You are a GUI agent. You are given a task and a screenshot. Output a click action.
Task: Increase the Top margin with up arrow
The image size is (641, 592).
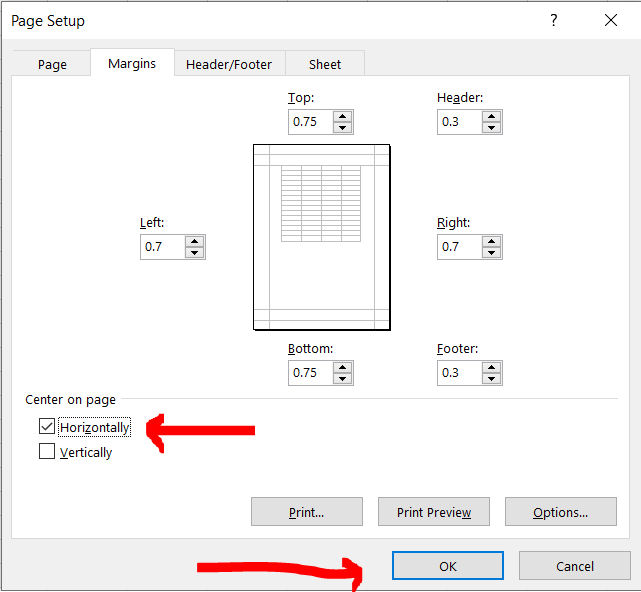coord(343,117)
